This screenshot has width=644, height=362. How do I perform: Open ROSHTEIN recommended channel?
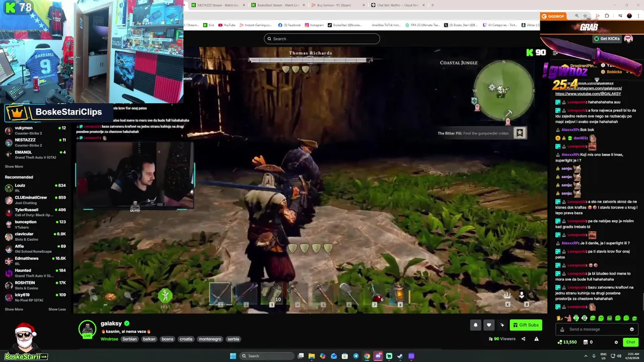tap(35, 285)
